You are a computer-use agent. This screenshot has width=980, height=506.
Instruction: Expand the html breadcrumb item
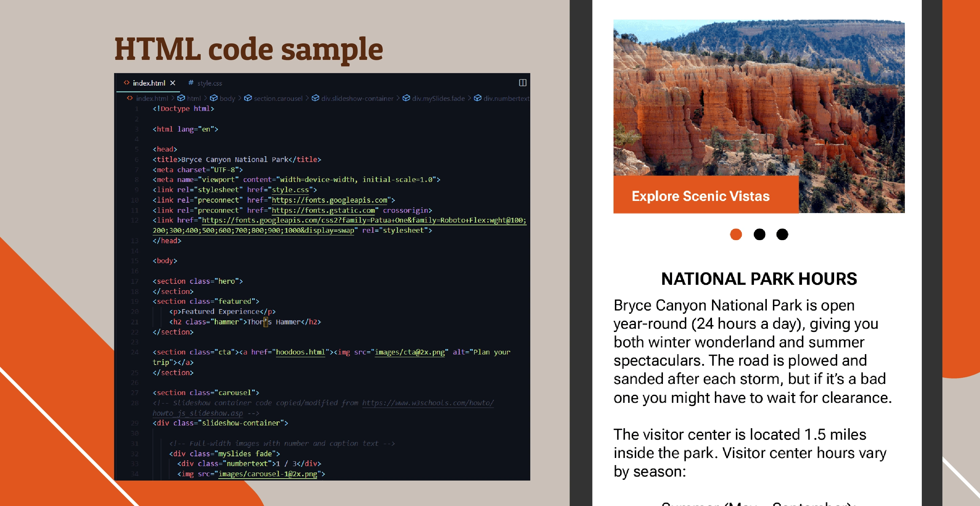pyautogui.click(x=194, y=98)
